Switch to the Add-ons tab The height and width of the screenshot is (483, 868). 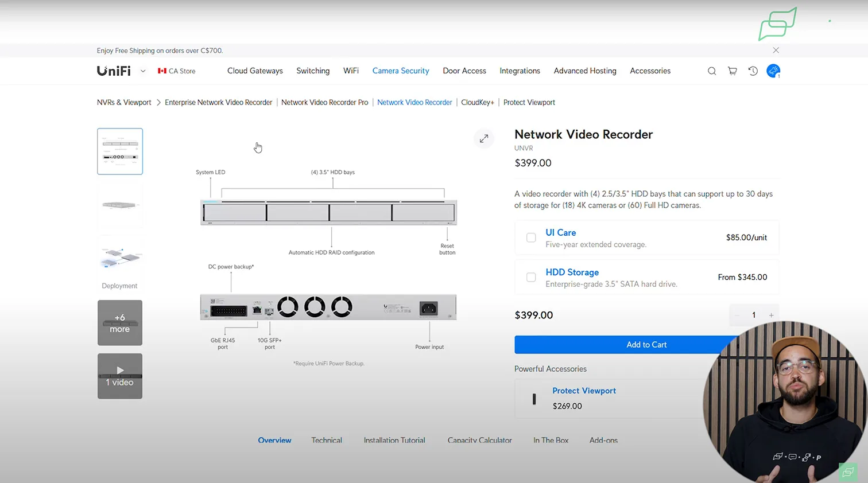coord(603,441)
